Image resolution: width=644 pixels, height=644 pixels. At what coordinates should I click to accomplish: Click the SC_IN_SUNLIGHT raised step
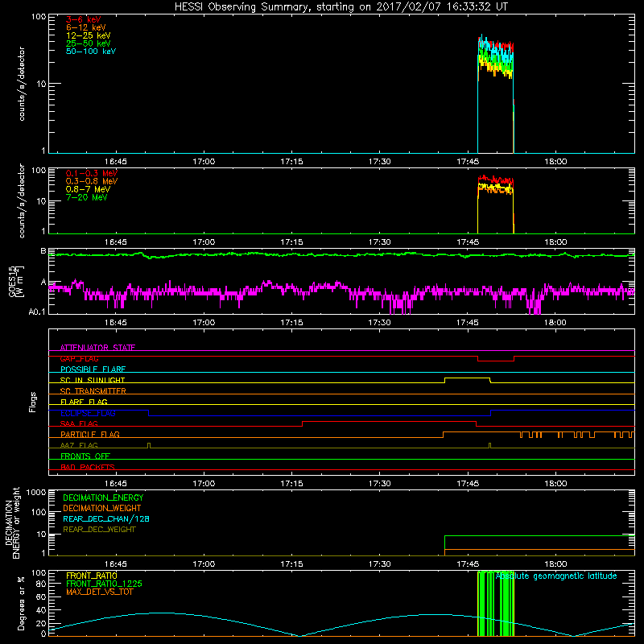tap(468, 380)
